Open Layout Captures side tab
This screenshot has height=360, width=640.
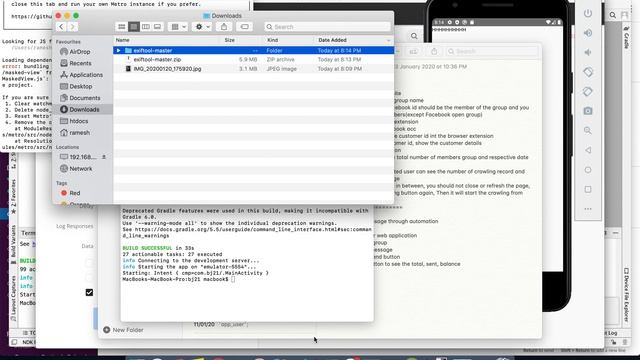[x=13, y=299]
